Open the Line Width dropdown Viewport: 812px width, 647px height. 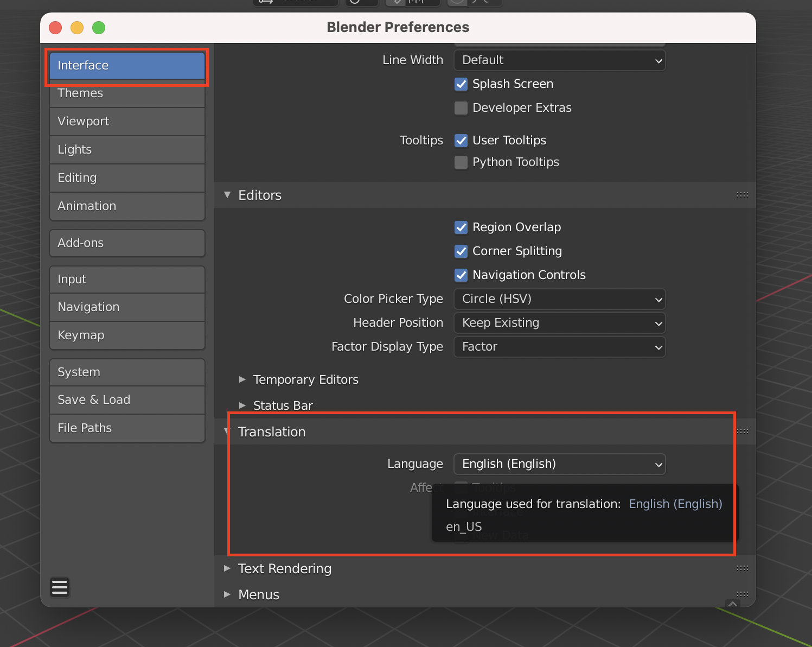tap(559, 60)
